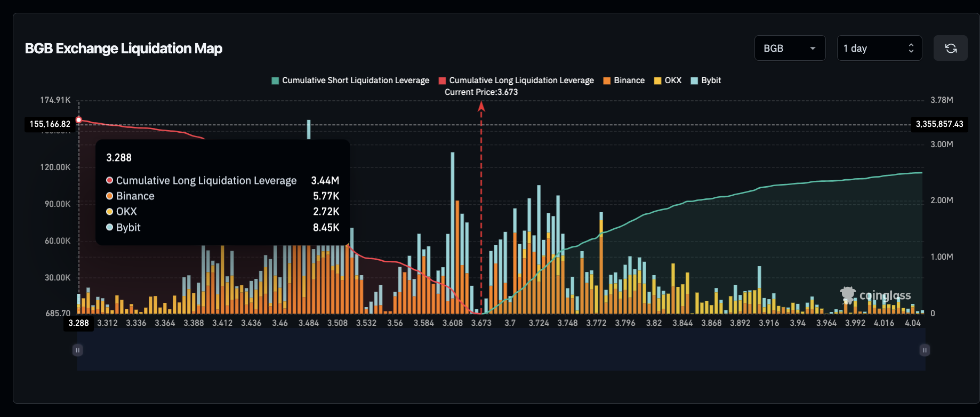Screen dimensions: 980x417
Task: Click the tooltip Binance 5.77K row
Action: coord(222,196)
